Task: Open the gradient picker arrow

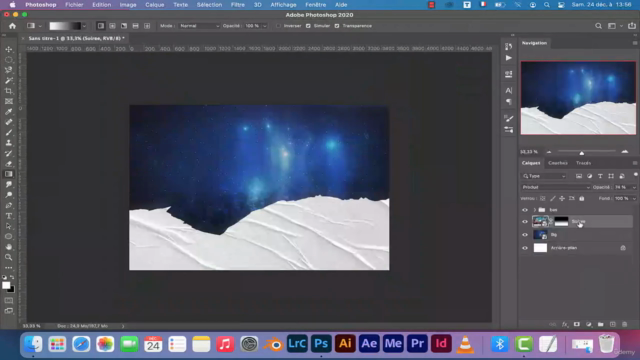Action: (84, 26)
